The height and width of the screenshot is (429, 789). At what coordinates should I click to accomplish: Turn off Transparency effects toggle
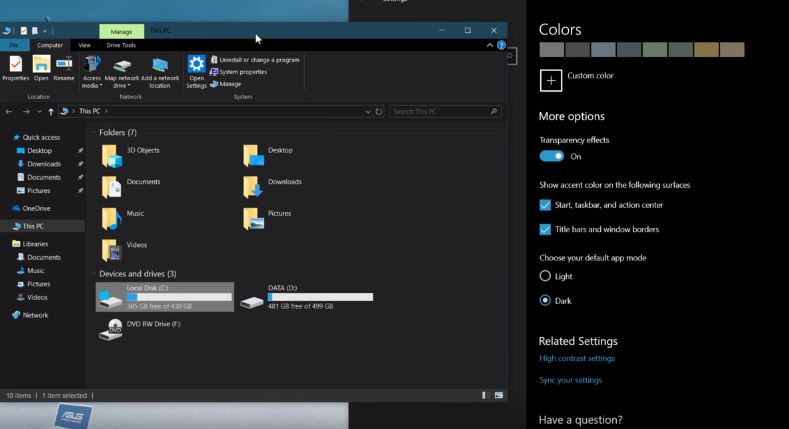click(551, 156)
